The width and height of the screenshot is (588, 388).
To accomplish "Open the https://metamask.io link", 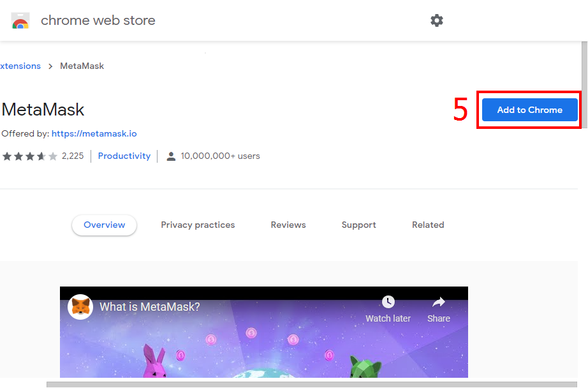I will click(x=94, y=133).
